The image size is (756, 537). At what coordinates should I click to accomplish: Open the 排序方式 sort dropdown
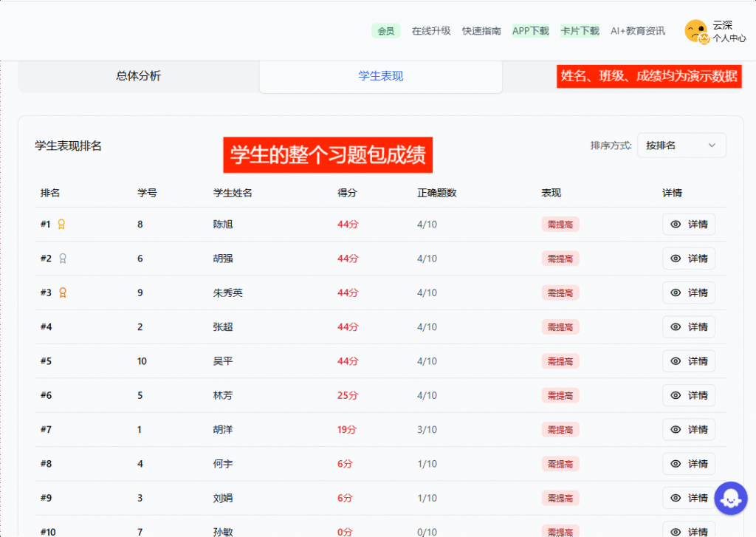681,146
